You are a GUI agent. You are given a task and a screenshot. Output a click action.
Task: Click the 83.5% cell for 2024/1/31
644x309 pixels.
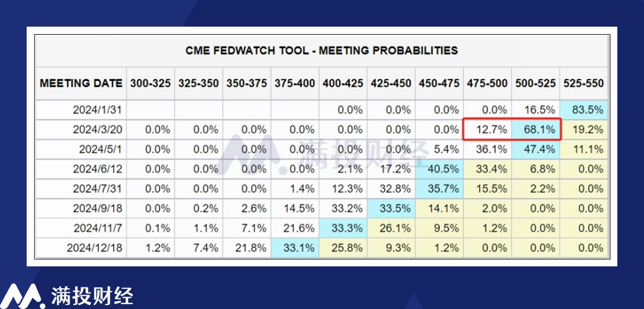pyautogui.click(x=584, y=110)
